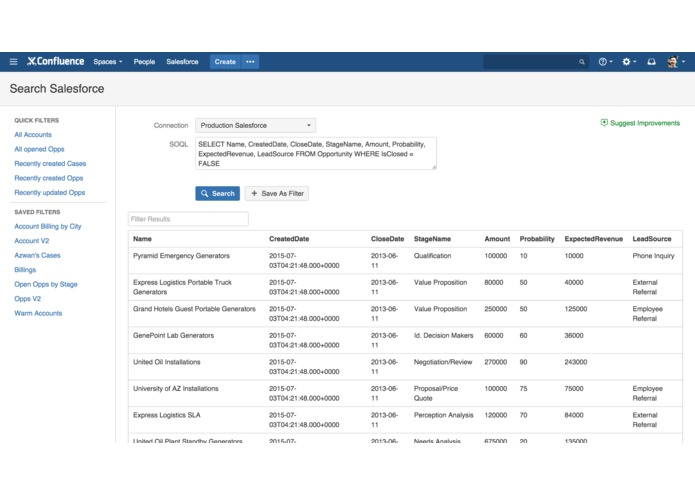Click the StageName column header
Image resolution: width=695 pixels, height=494 pixels.
coord(432,239)
